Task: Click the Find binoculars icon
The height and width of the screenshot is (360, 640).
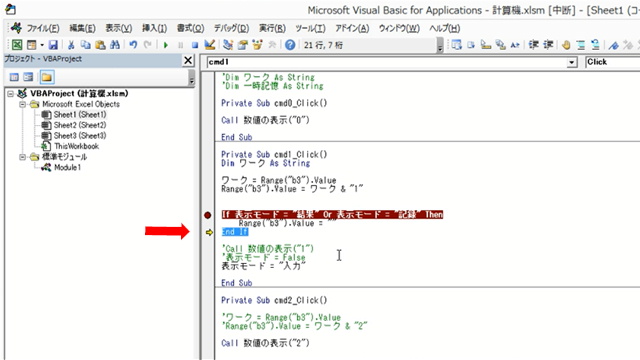Action: coord(115,45)
